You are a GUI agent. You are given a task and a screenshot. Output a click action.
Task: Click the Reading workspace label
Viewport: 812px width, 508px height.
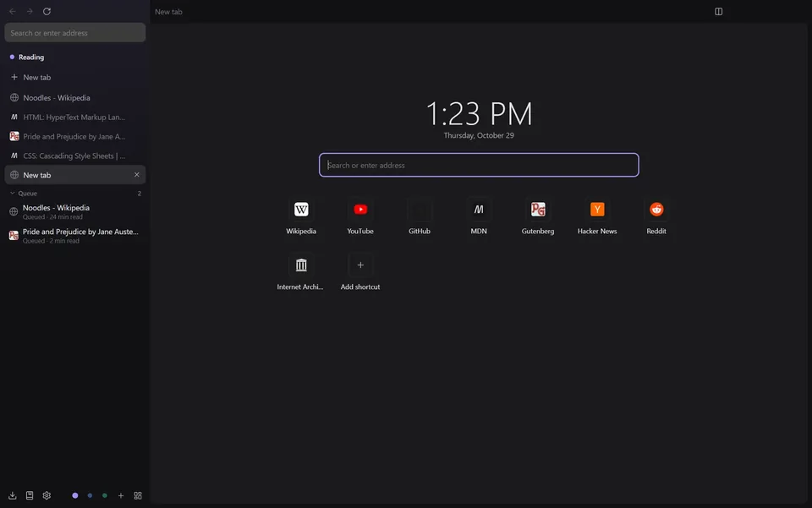tap(31, 57)
